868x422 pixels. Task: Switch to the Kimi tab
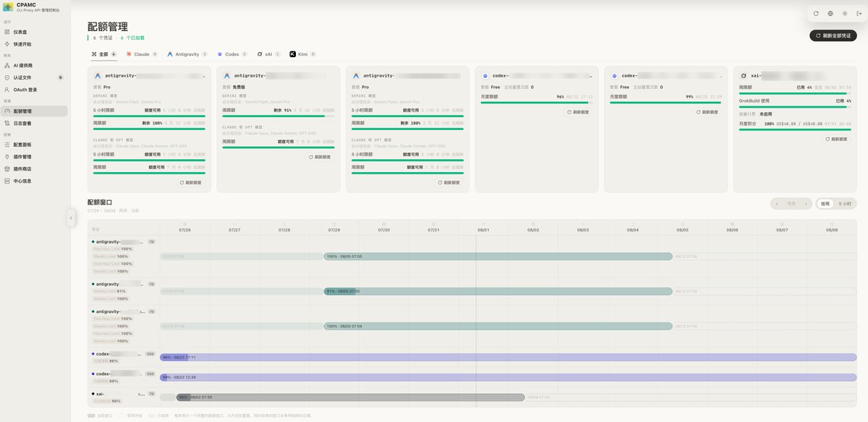pos(302,54)
